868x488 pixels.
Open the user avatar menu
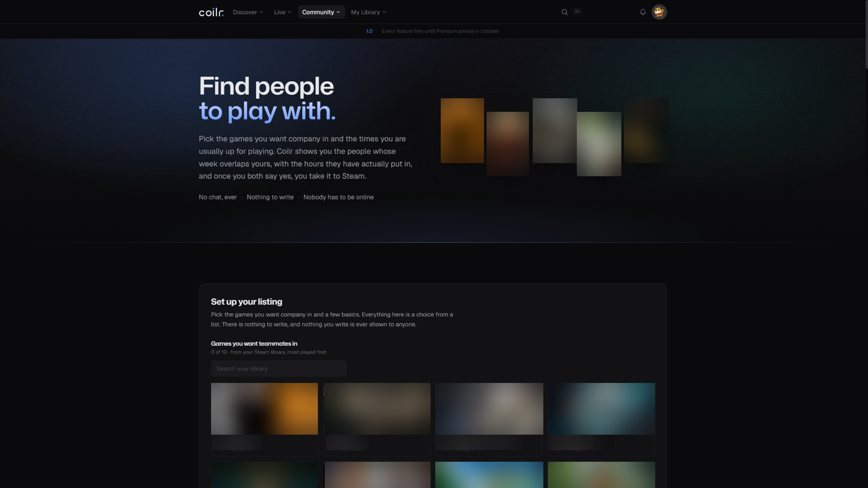pos(659,12)
